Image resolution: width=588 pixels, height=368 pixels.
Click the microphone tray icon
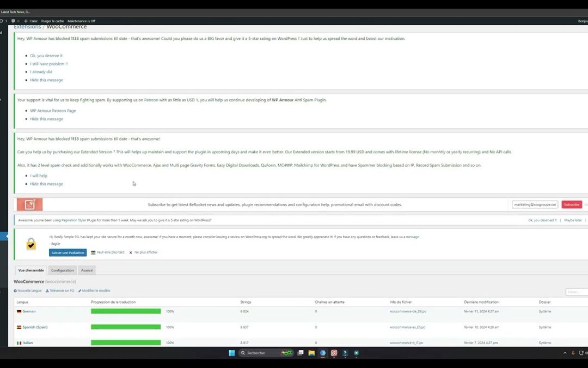tap(573, 353)
